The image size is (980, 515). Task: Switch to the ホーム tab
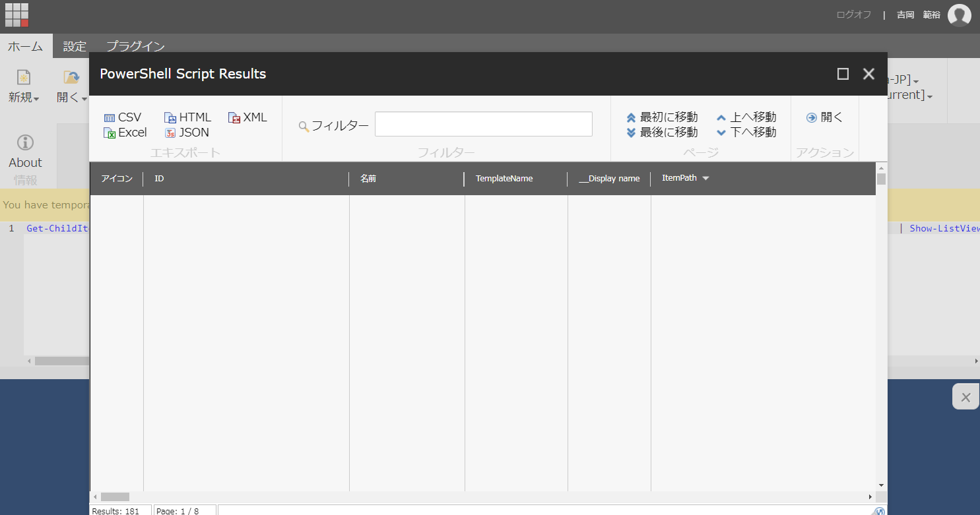26,46
